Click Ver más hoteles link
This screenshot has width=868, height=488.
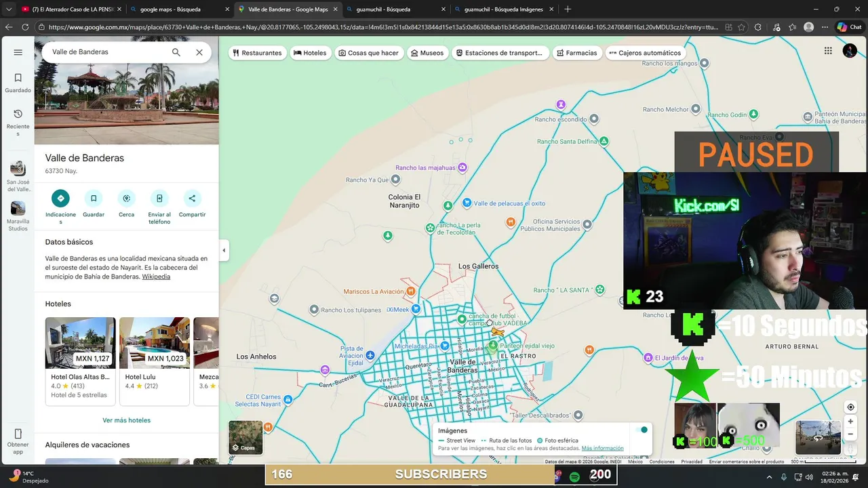click(x=127, y=420)
